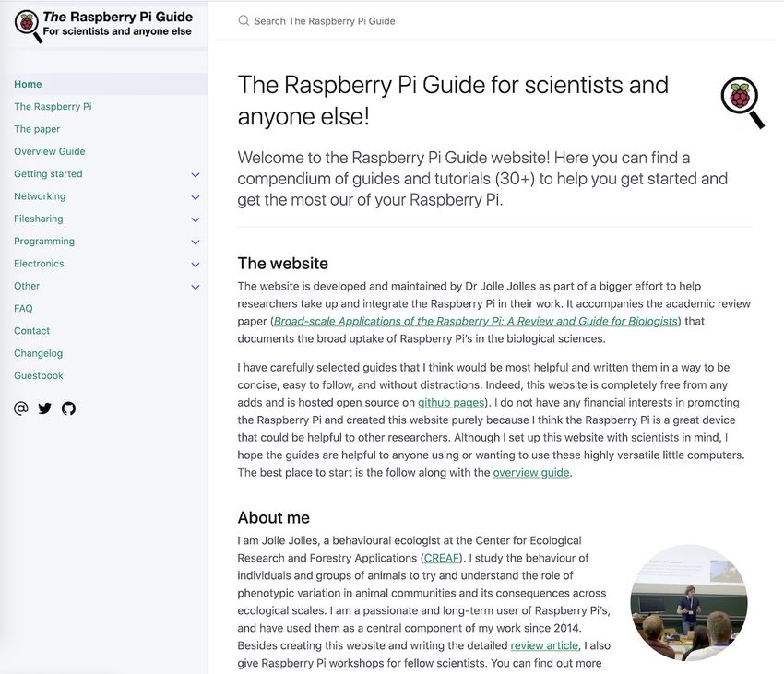Open the Networking nav item

[x=40, y=196]
